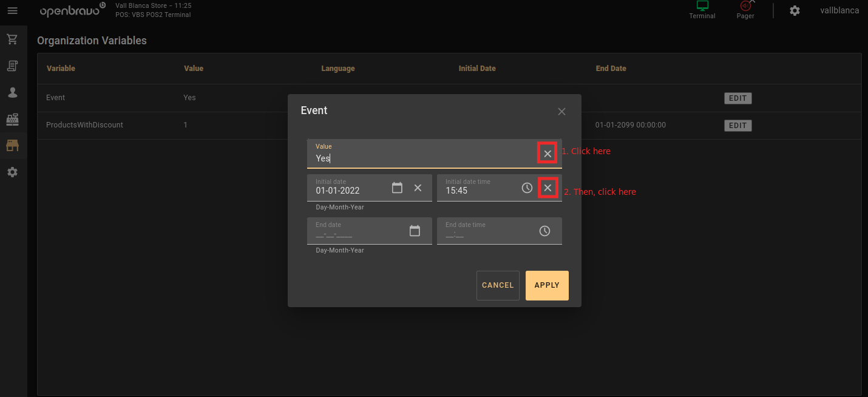This screenshot has width=868, height=397.
Task: Select the store sidebar icon
Action: coord(12,146)
